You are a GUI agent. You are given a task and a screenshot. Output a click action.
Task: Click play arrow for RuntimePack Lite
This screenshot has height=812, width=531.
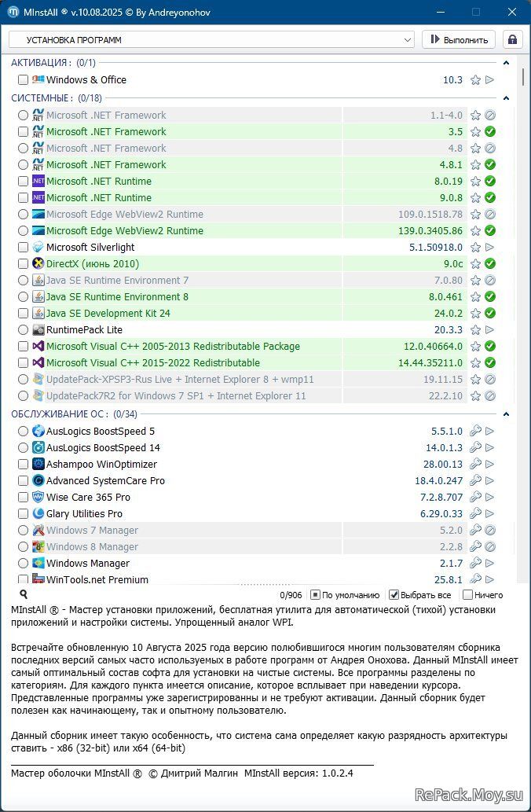[x=489, y=330]
